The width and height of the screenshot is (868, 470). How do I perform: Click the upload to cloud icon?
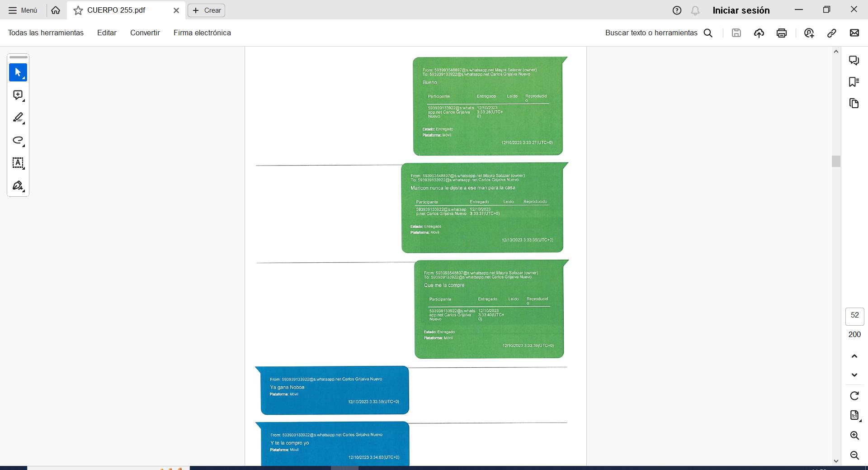pos(759,33)
